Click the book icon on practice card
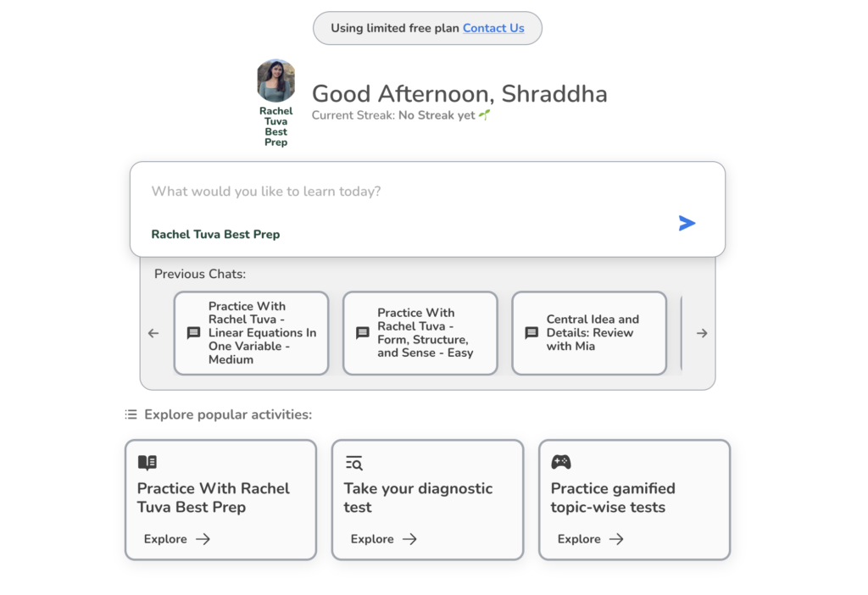The width and height of the screenshot is (868, 595). [147, 463]
